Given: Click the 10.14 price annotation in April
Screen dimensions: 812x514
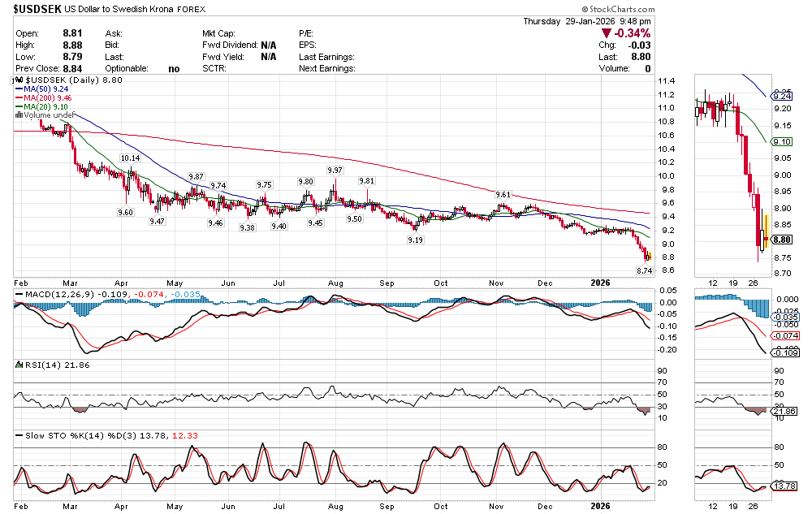Looking at the screenshot, I should [129, 158].
